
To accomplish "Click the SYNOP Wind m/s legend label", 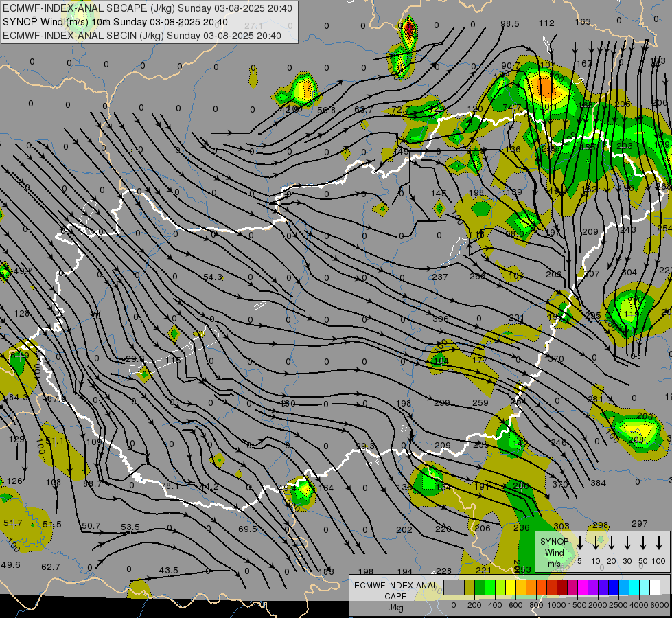I will point(554,552).
